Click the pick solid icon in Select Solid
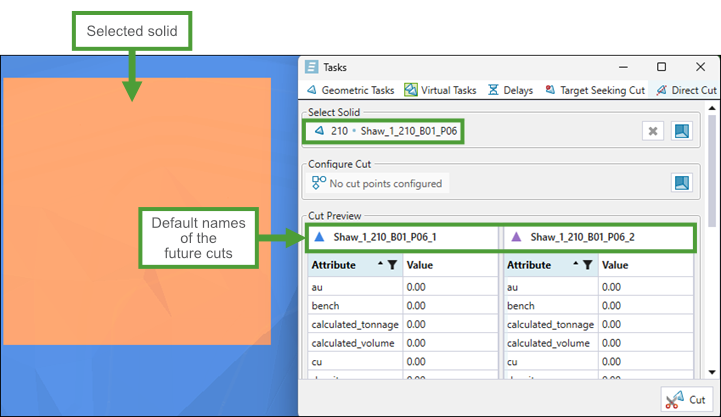This screenshot has height=417, width=721. pyautogui.click(x=681, y=131)
